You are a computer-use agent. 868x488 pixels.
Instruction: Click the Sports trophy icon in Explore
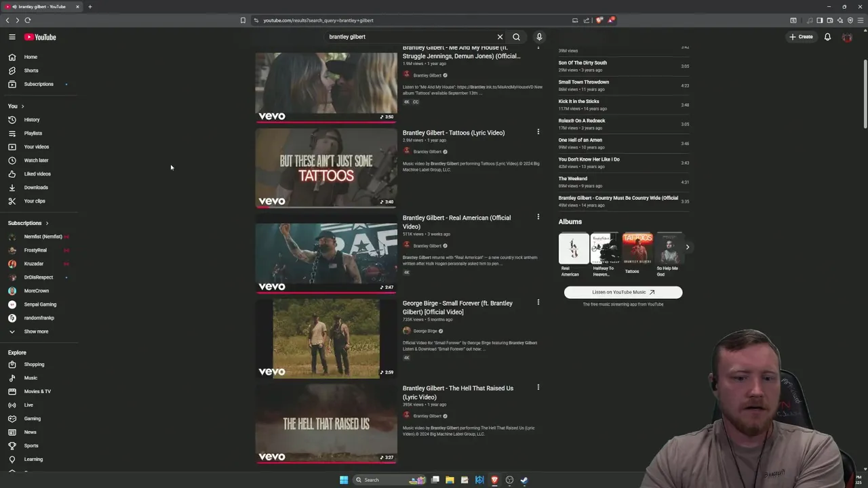coord(12,446)
